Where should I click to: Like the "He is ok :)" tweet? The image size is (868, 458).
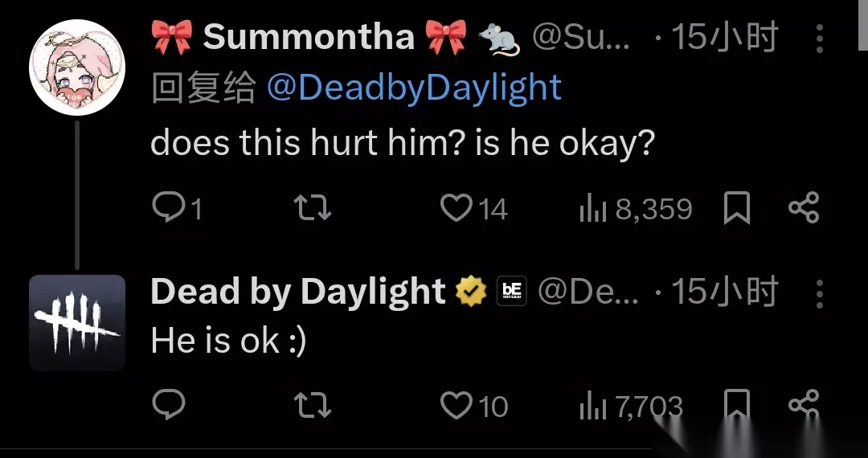[x=474, y=406]
